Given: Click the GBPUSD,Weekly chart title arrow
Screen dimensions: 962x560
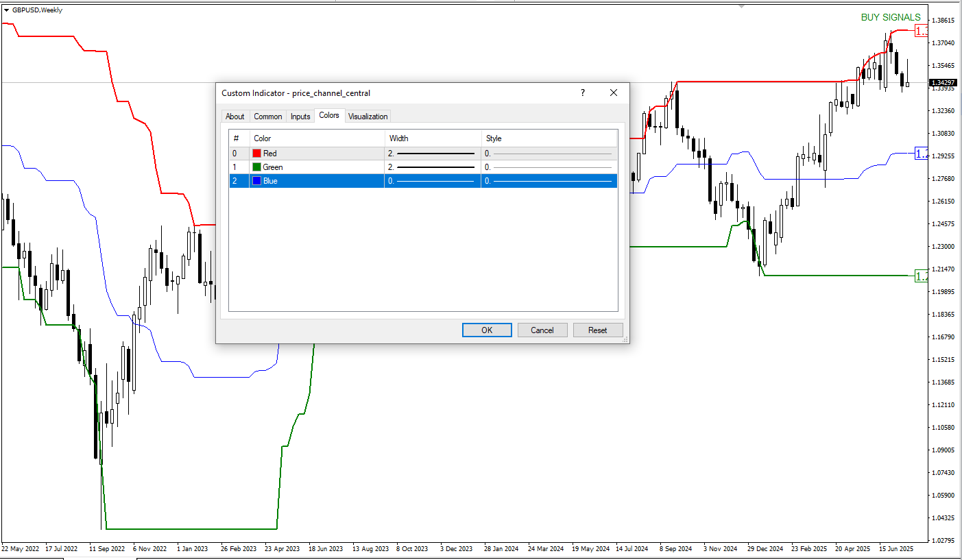Looking at the screenshot, I should click(x=7, y=10).
